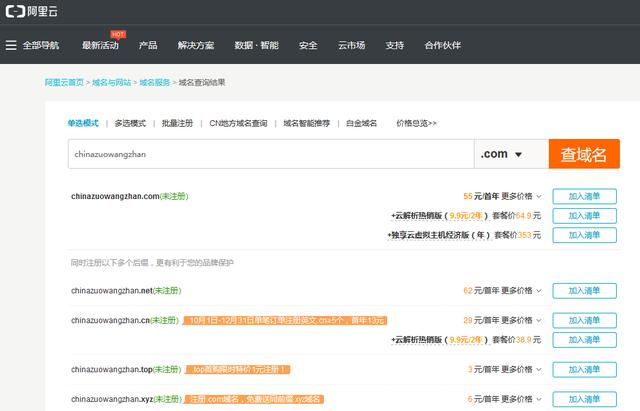The height and width of the screenshot is (411, 640).
Task: Click +云解析热销版 under the .com result
Action: (440, 215)
